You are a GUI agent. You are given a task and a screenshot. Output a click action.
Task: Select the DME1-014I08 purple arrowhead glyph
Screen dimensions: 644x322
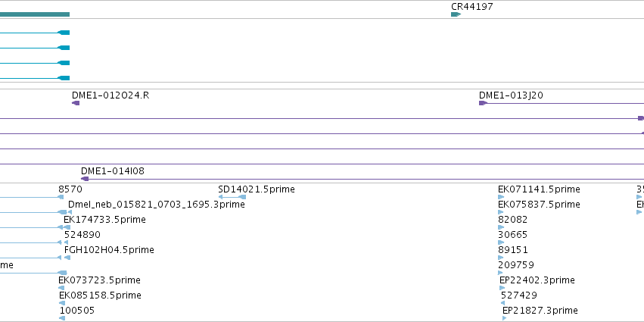click(85, 179)
